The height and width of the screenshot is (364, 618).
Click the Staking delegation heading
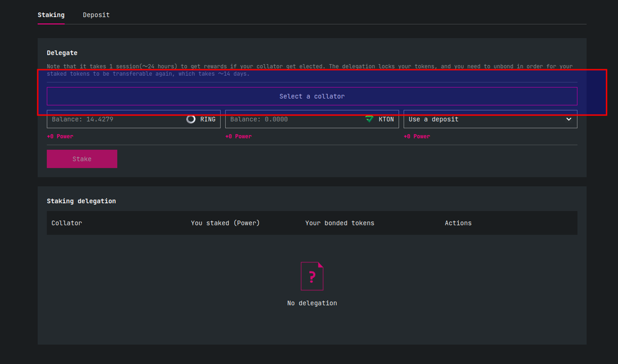(x=81, y=201)
